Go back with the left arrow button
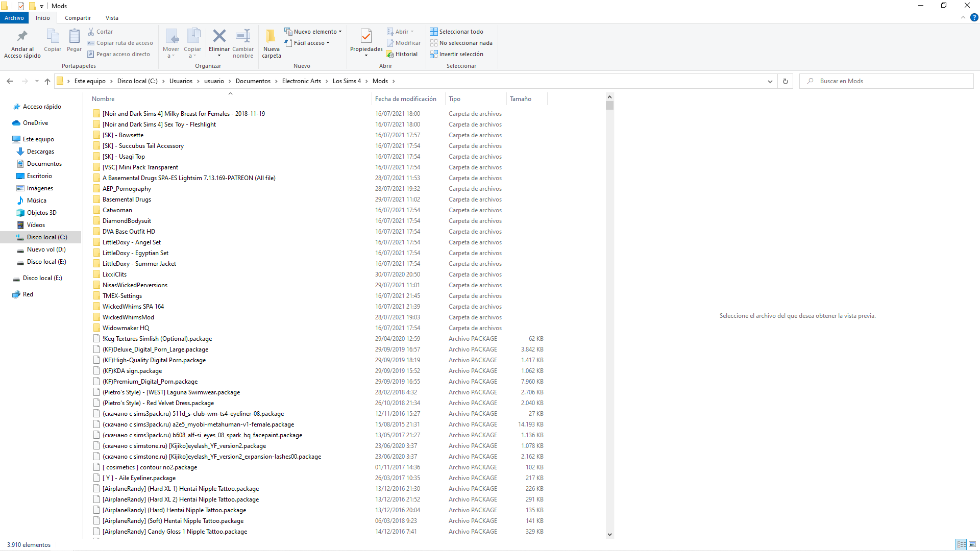The height and width of the screenshot is (551, 980). [10, 81]
